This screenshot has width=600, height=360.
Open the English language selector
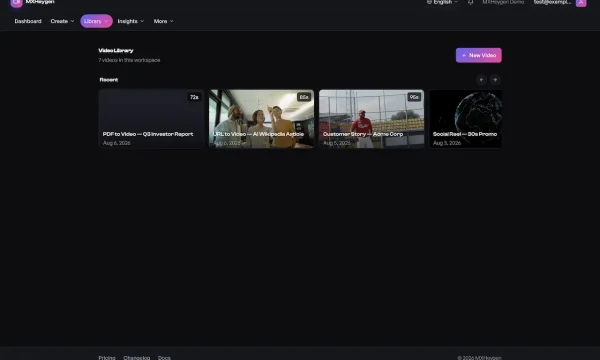tap(442, 2)
